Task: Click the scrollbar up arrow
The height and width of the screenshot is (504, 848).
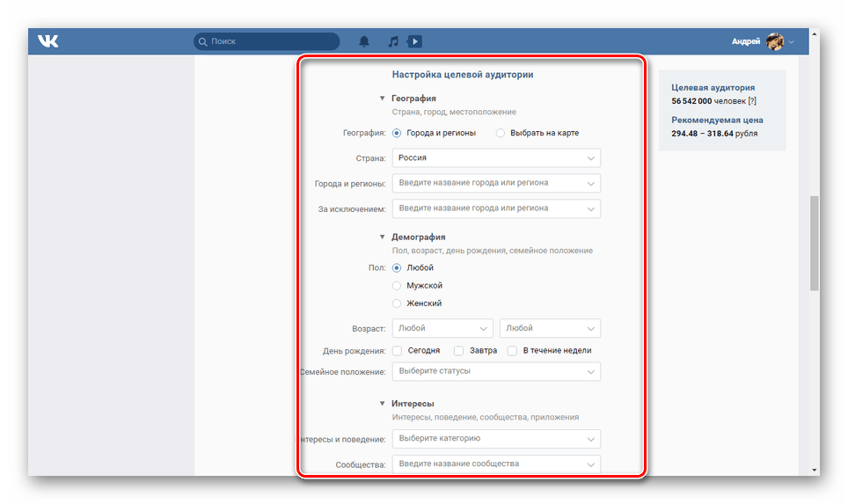Action: pos(815,33)
